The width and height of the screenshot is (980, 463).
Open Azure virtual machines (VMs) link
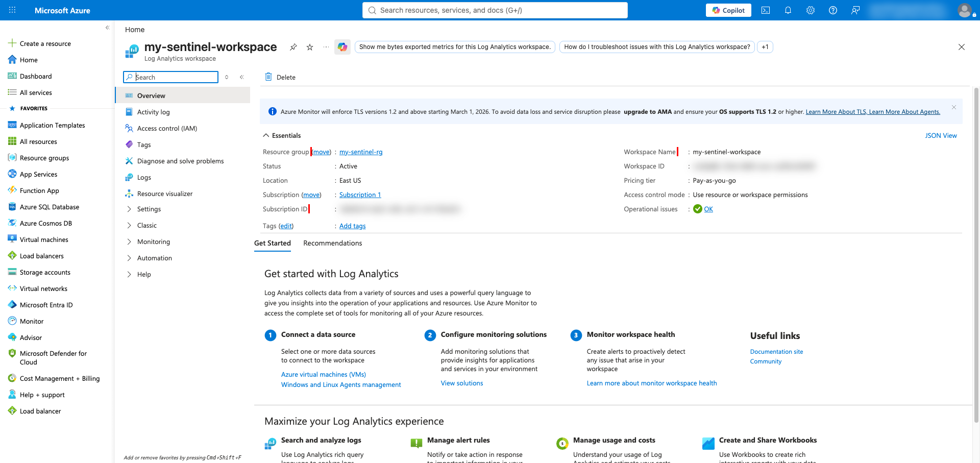[x=324, y=374]
